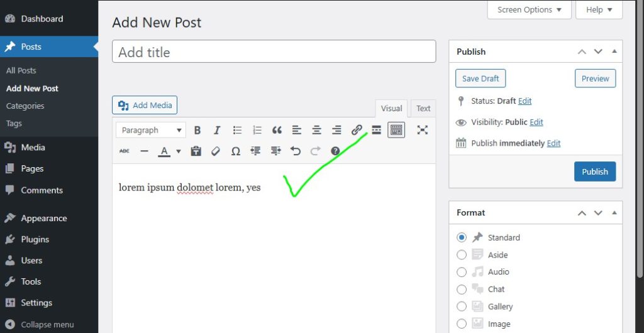This screenshot has width=644, height=333.
Task: Select the Aside post format
Action: pyautogui.click(x=462, y=255)
